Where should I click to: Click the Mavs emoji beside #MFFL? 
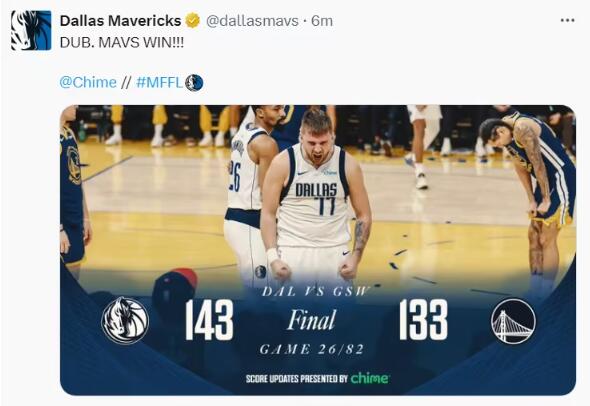pyautogui.click(x=194, y=82)
